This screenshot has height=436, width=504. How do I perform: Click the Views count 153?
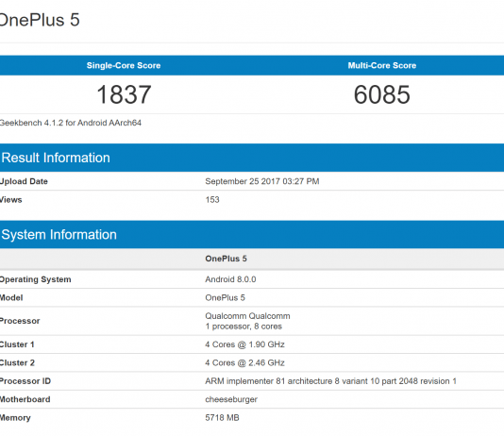pos(212,199)
